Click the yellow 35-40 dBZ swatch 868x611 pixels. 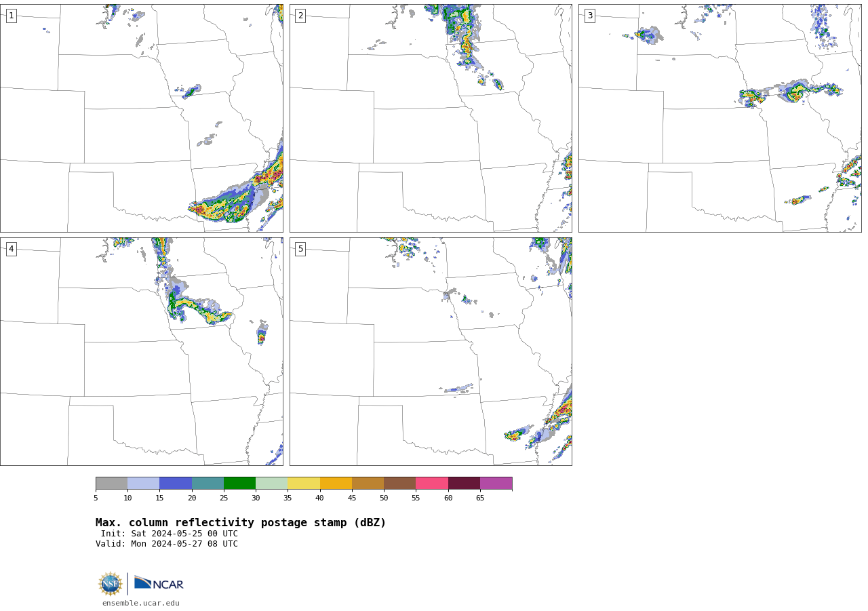[x=304, y=484]
